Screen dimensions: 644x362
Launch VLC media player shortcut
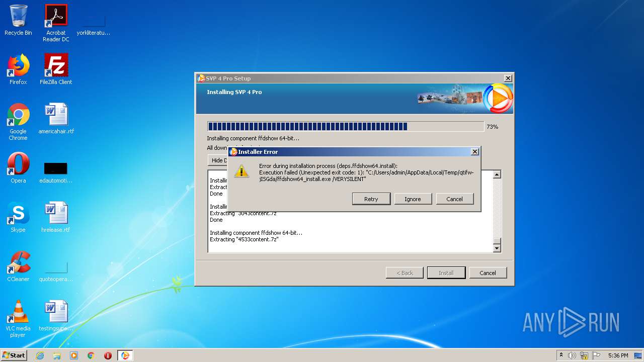click(18, 319)
